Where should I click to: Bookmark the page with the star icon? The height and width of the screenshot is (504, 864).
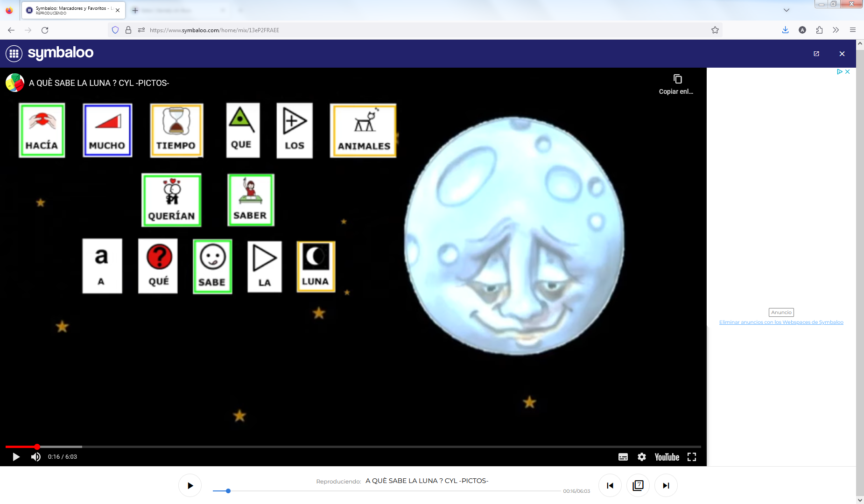(x=715, y=30)
